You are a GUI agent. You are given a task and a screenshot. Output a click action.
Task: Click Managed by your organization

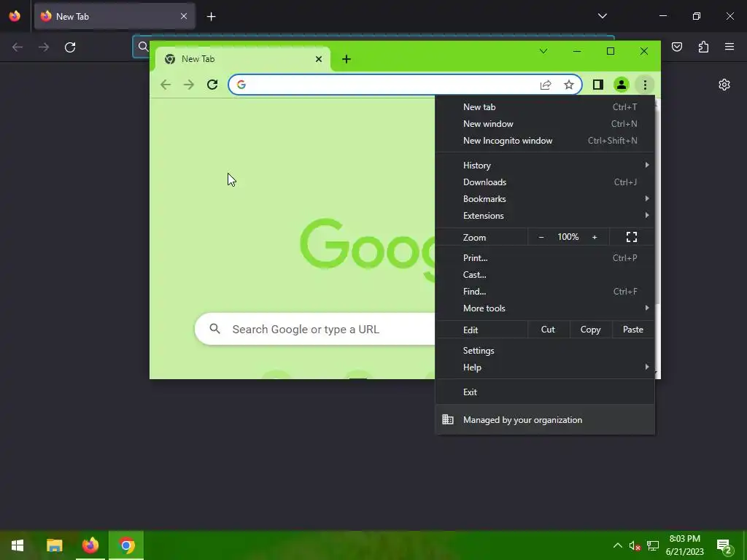545,419
